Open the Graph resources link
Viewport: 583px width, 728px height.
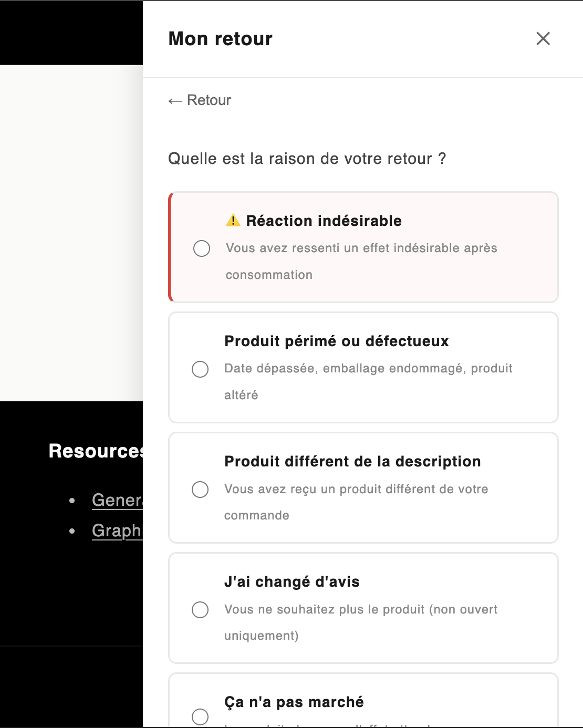pos(117,531)
